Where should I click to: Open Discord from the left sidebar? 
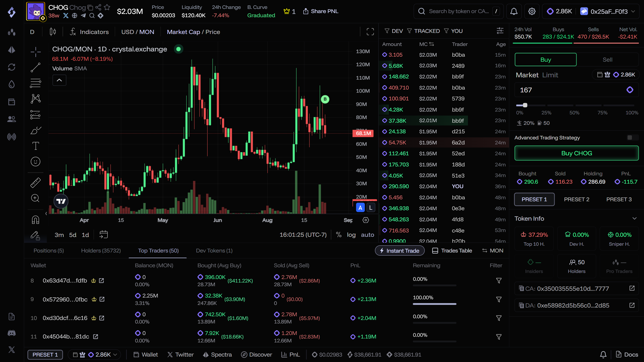coord(12,333)
